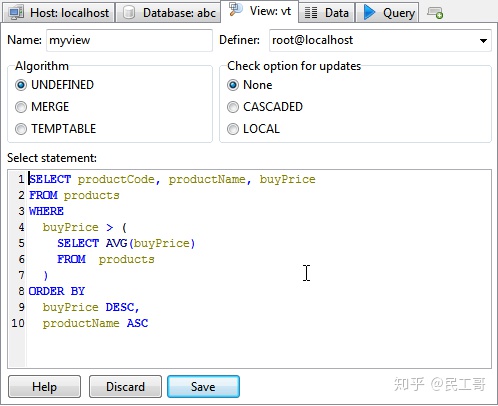Click productCode in the select statement
This screenshot has width=498, height=406.
point(116,179)
